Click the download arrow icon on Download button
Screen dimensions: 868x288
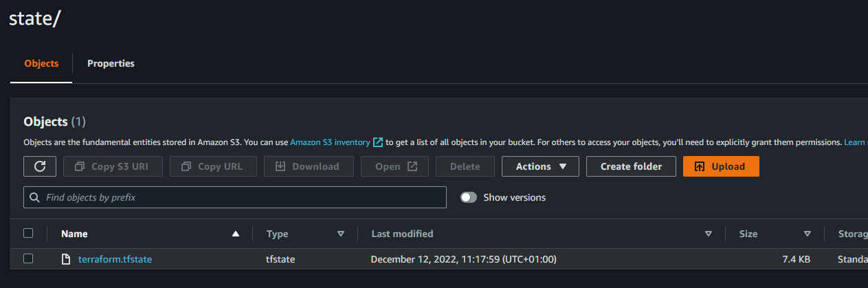pyautogui.click(x=280, y=166)
